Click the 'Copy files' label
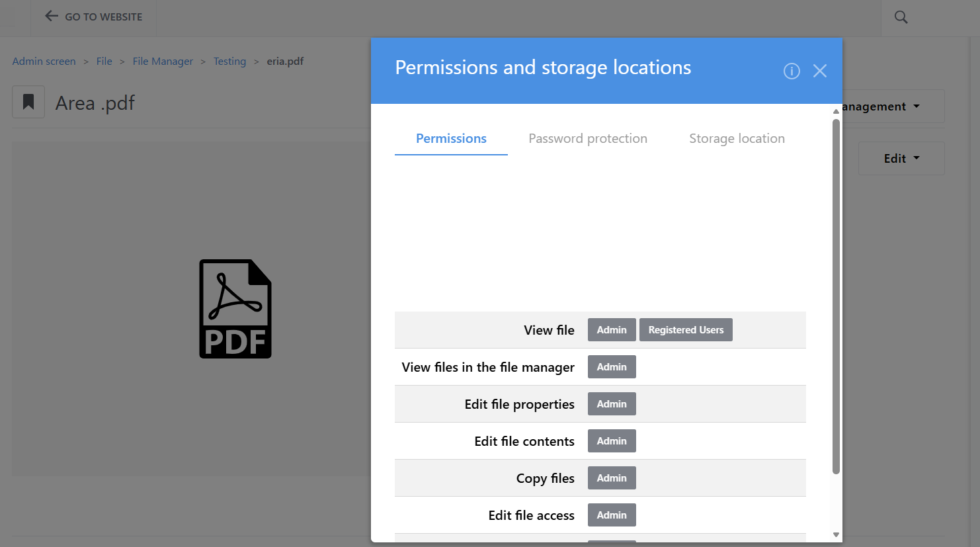 tap(546, 478)
